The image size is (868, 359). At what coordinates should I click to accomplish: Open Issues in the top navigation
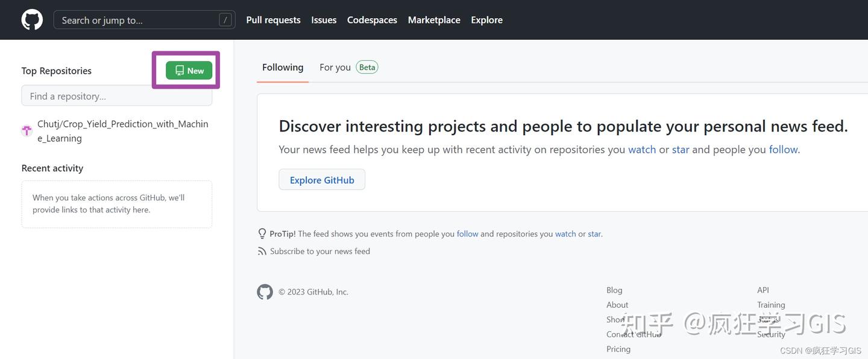tap(324, 20)
